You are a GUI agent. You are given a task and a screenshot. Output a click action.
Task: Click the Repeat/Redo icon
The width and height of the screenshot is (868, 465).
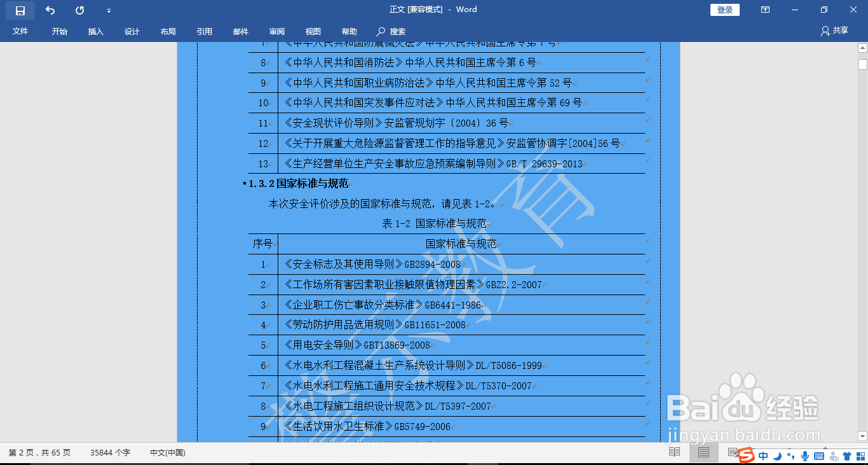click(79, 10)
